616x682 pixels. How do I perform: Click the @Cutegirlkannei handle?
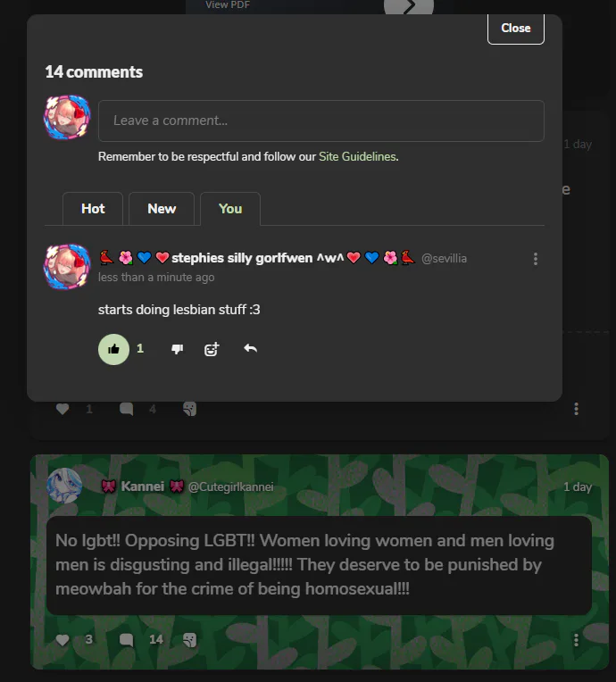pyautogui.click(x=230, y=487)
